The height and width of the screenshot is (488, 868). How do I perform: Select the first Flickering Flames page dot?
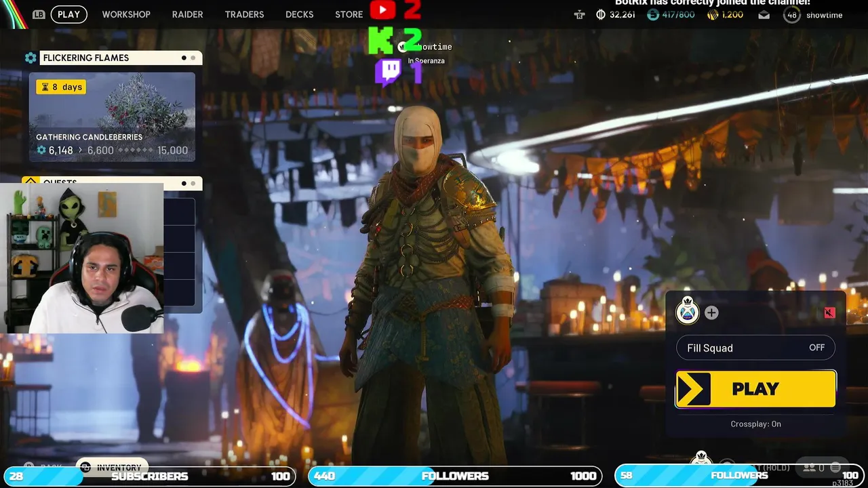click(184, 58)
